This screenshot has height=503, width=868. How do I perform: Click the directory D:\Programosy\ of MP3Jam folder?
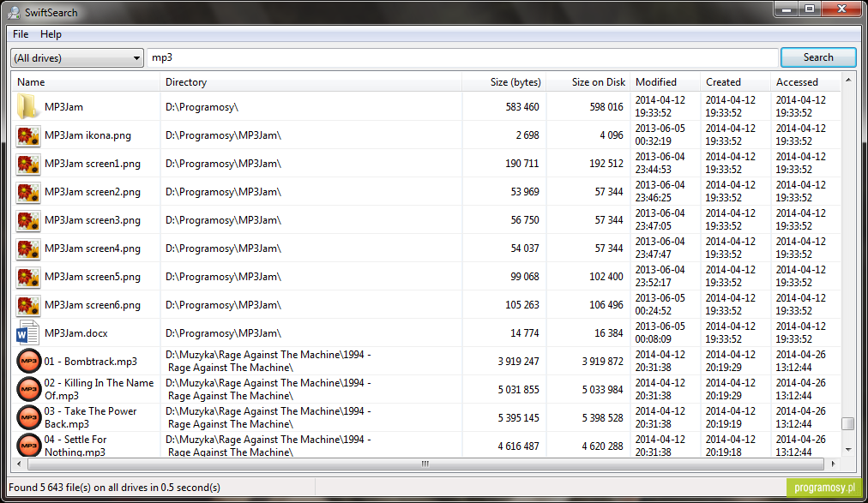(x=202, y=106)
